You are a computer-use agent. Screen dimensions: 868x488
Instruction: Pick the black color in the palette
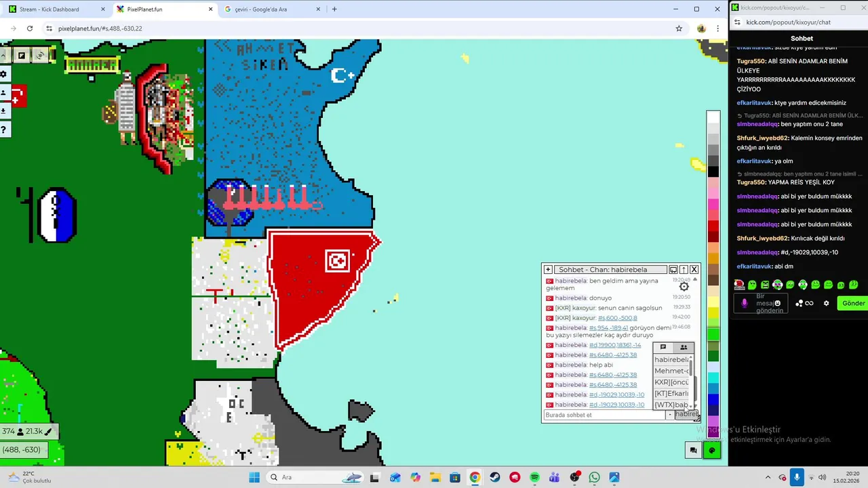click(x=713, y=171)
